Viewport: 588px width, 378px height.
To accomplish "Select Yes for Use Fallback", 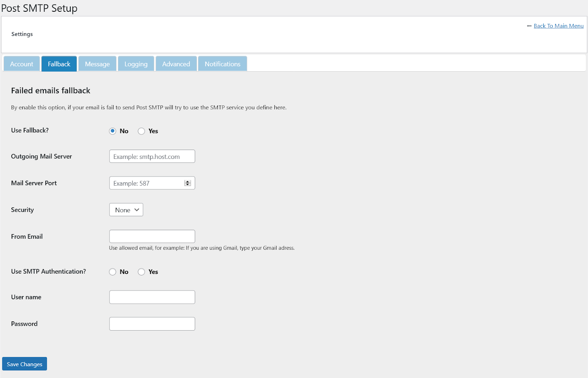I will click(141, 131).
